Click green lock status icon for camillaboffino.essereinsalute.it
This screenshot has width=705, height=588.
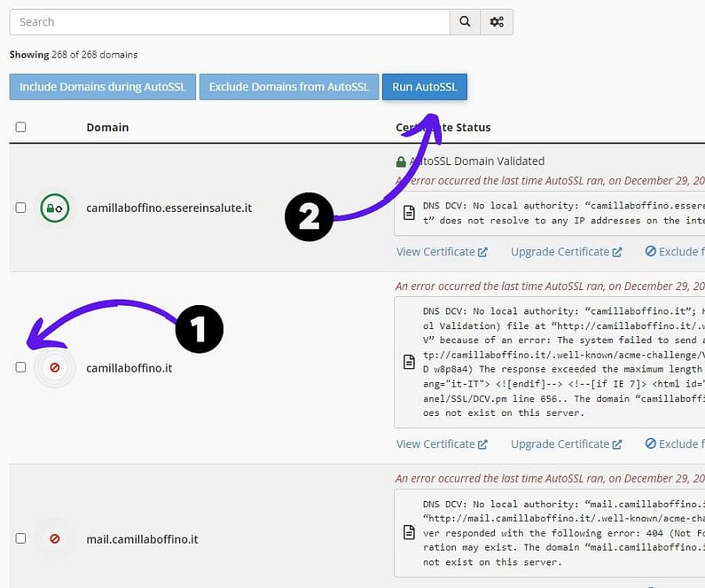coord(54,208)
